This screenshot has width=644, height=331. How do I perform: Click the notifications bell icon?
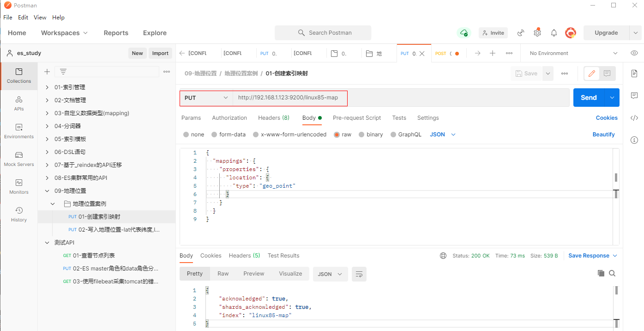tap(554, 33)
